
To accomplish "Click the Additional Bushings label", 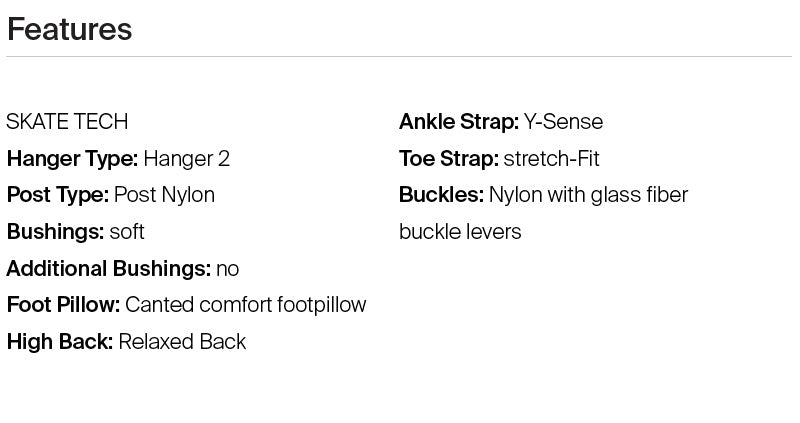I will tap(108, 269).
